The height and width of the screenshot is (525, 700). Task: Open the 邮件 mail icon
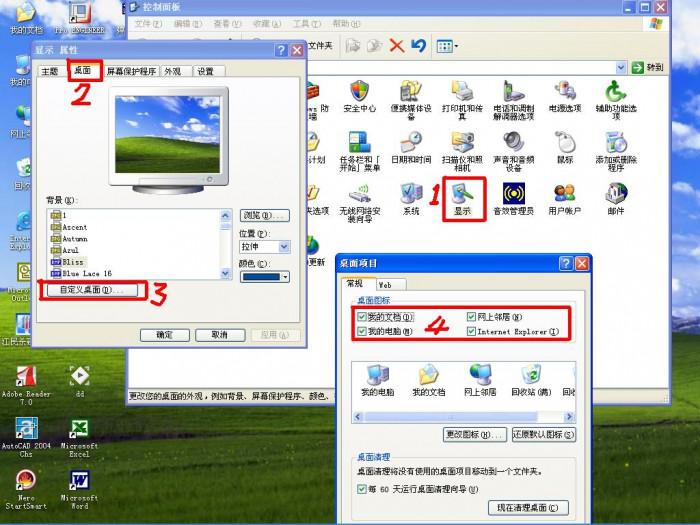[x=616, y=199]
